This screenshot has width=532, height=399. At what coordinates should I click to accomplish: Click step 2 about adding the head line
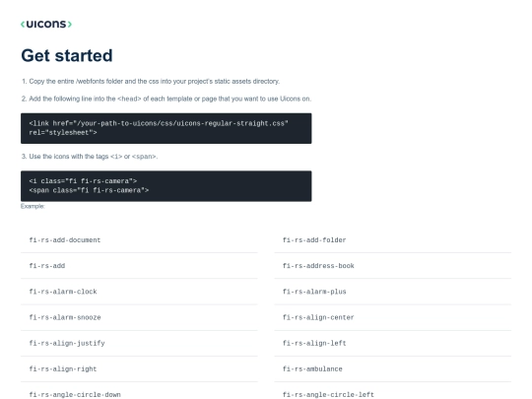166,99
